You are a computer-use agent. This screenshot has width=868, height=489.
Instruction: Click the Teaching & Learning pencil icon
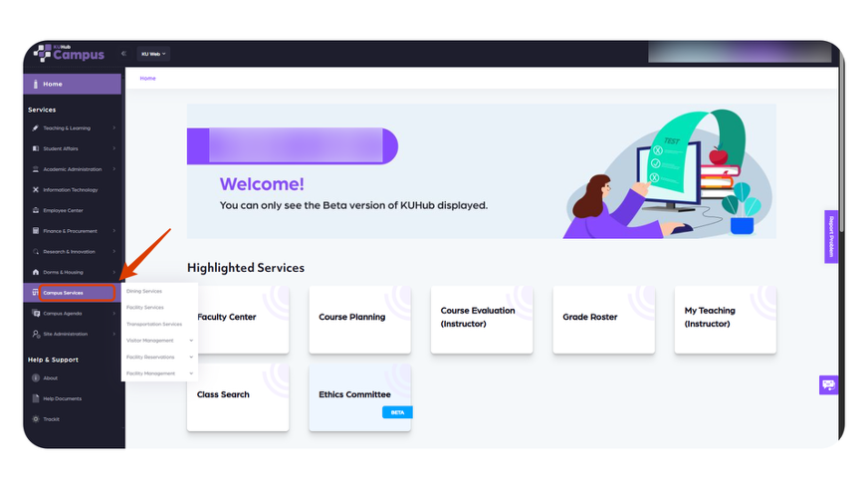click(x=36, y=127)
